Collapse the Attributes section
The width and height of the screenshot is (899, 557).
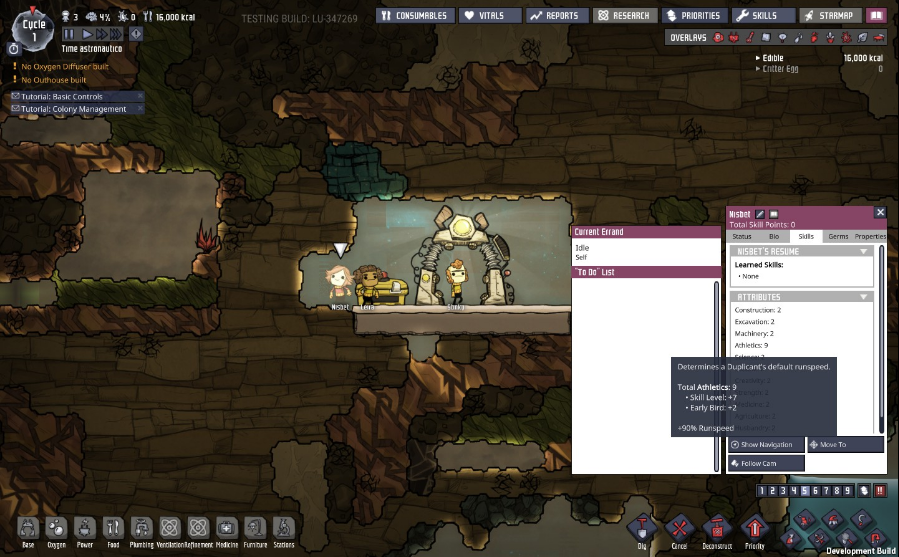[863, 297]
